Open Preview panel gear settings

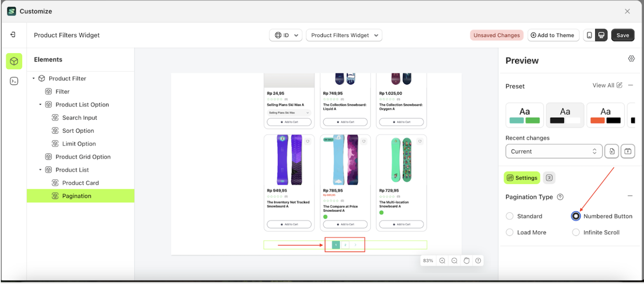point(631,59)
